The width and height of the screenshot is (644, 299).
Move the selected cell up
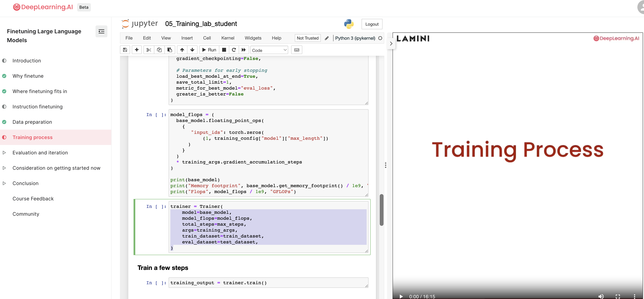(x=182, y=50)
